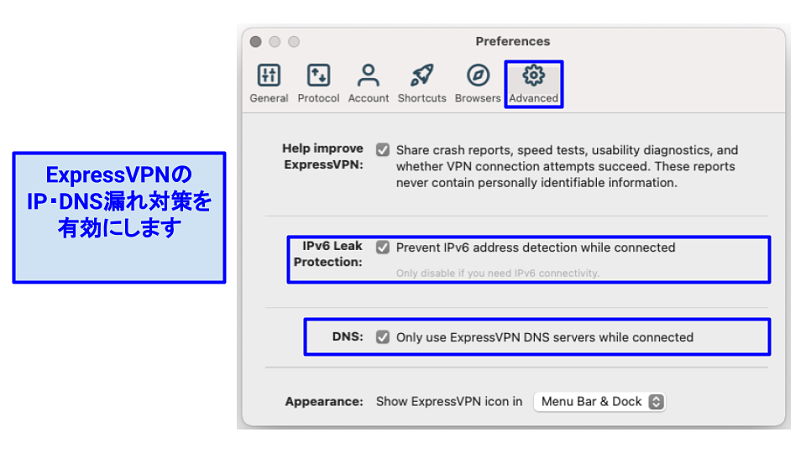Viewport: 806px width, 453px height.
Task: Uncheck Share crash reports checkbox
Action: pyautogui.click(x=382, y=150)
